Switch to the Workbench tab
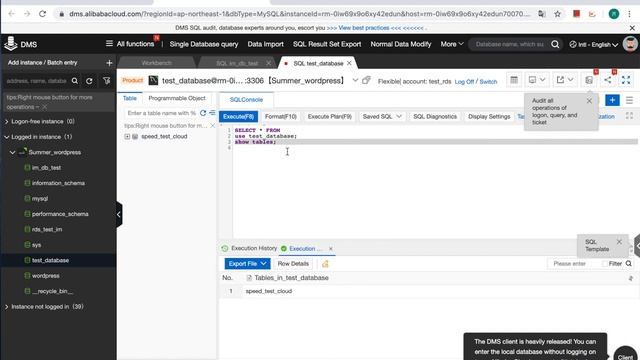Image resolution: width=640 pixels, height=360 pixels. [156, 63]
